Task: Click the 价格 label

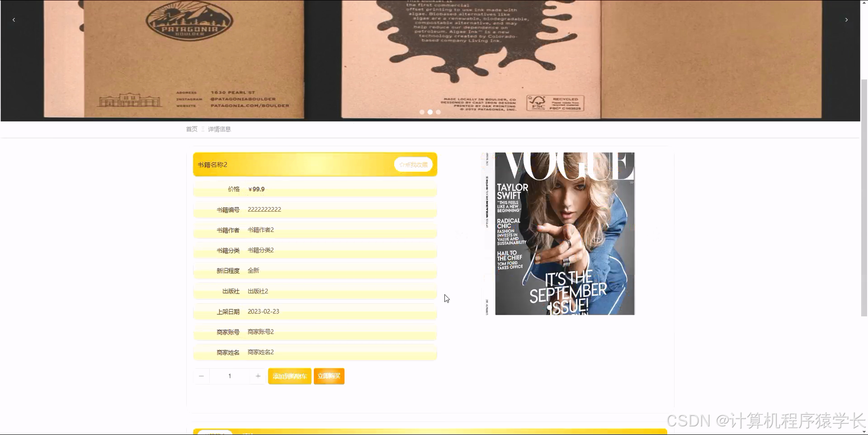Action: (x=234, y=189)
